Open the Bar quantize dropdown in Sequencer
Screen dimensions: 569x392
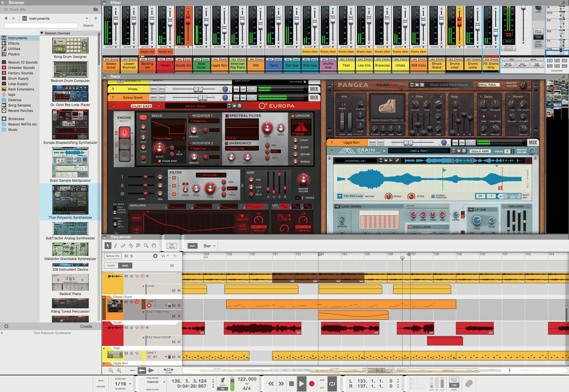click(210, 246)
